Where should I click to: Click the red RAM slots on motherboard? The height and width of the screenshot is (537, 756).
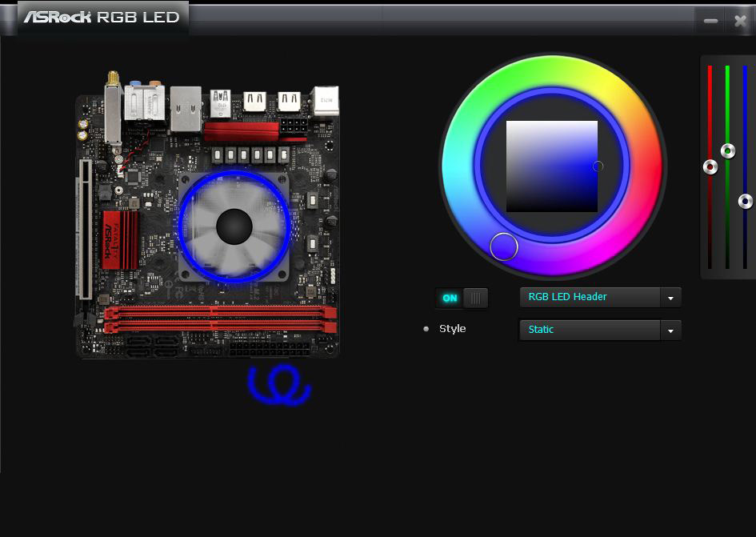[x=220, y=319]
